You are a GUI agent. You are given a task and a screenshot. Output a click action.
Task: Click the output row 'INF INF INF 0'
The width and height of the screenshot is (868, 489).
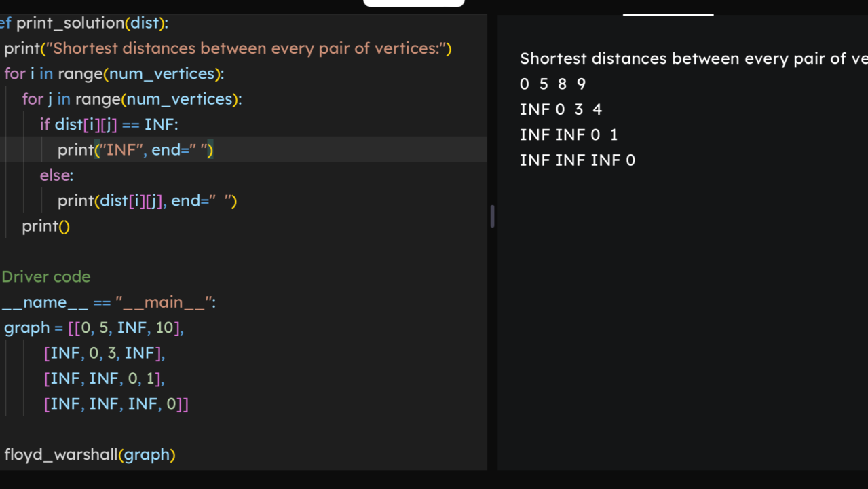578,160
